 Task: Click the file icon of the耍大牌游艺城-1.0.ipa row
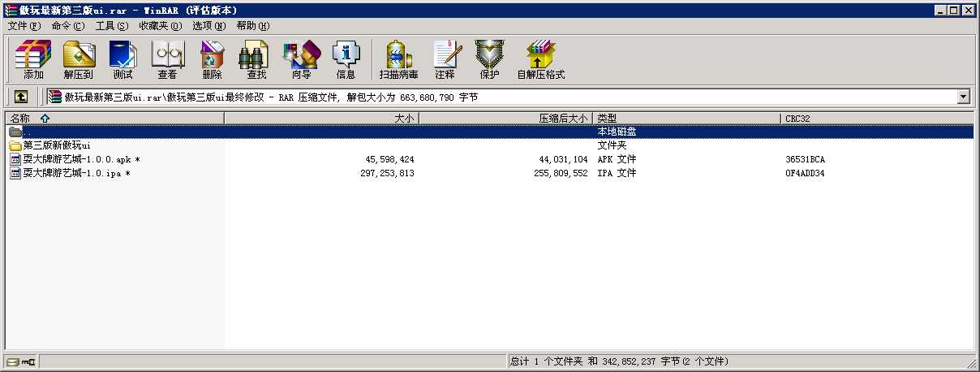(15, 173)
